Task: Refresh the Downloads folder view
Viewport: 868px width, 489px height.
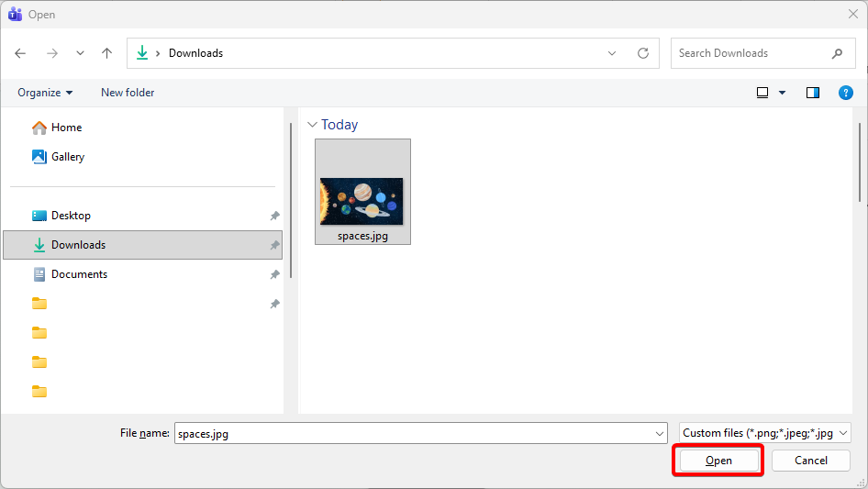Action: (x=642, y=53)
